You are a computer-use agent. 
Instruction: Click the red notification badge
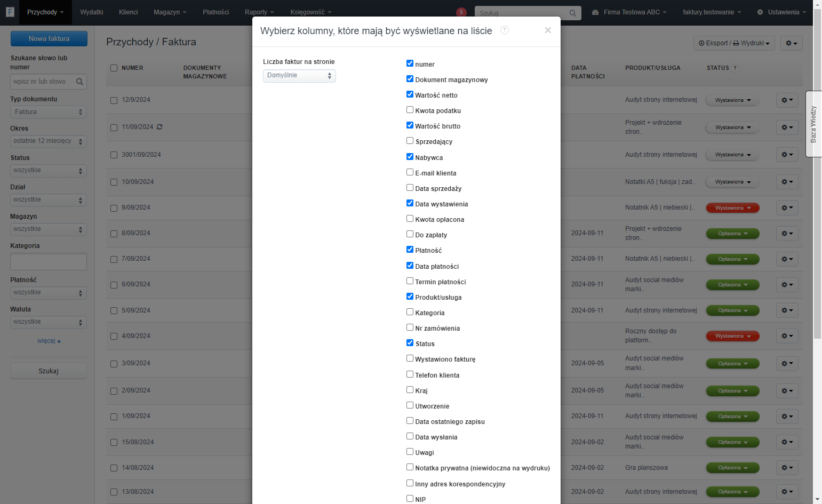pos(461,12)
